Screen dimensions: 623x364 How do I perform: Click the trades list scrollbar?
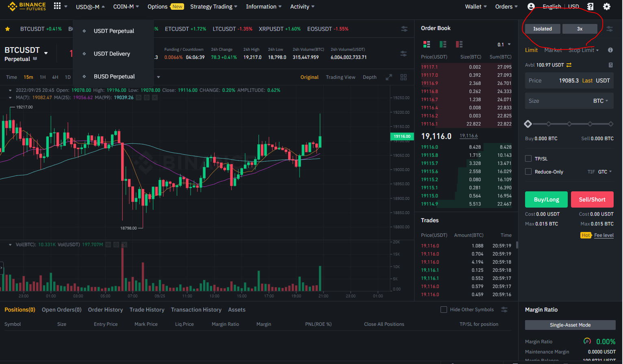click(517, 245)
